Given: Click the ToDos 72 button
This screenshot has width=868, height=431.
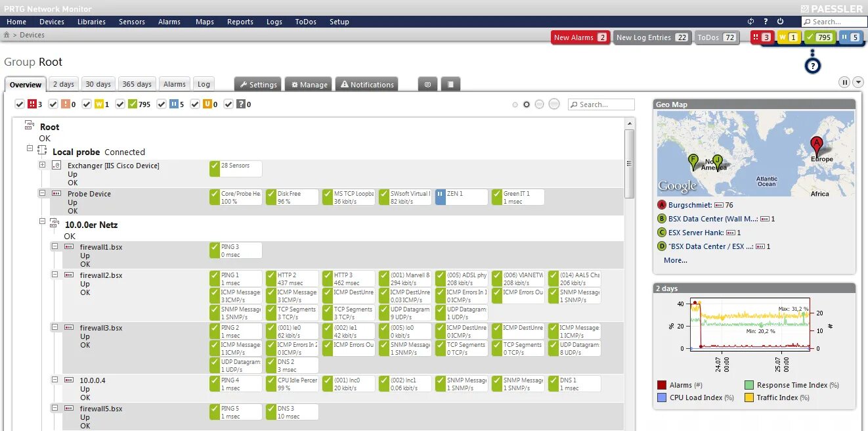Looking at the screenshot, I should (716, 37).
